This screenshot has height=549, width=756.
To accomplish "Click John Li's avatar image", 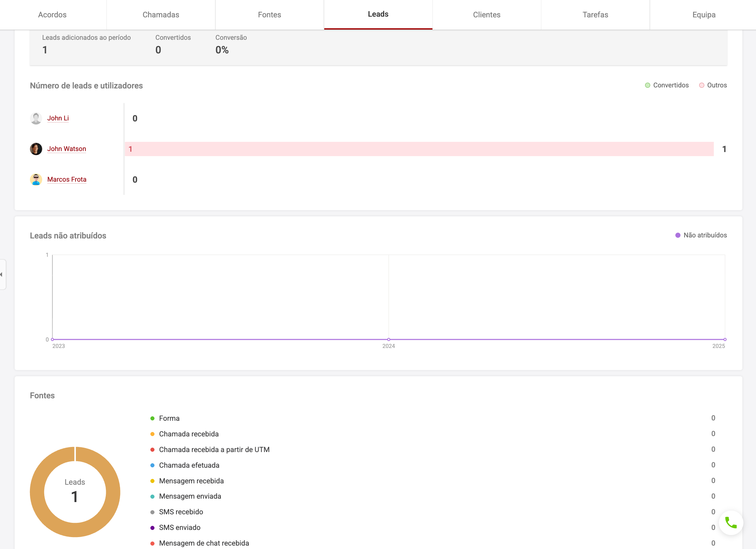I will coord(36,118).
